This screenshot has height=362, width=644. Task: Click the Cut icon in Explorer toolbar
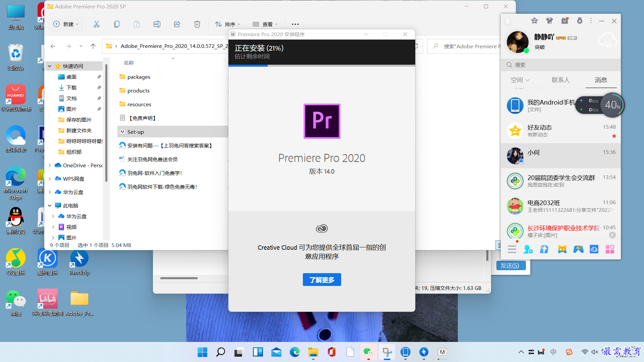(97, 24)
